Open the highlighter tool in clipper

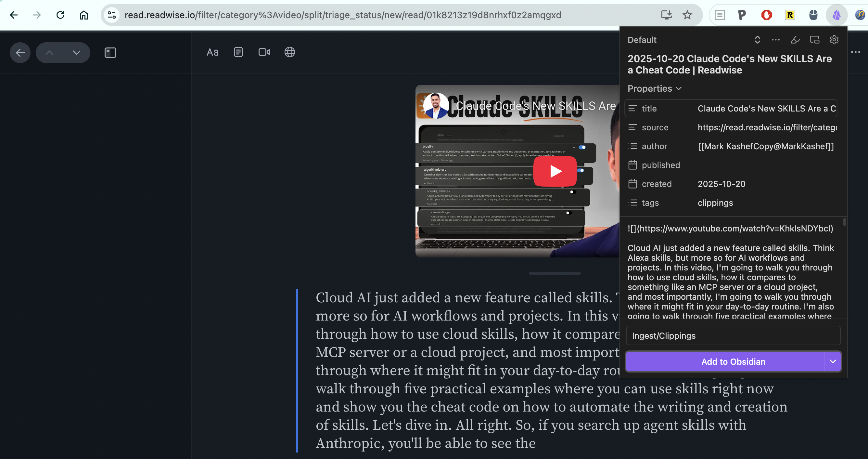795,40
